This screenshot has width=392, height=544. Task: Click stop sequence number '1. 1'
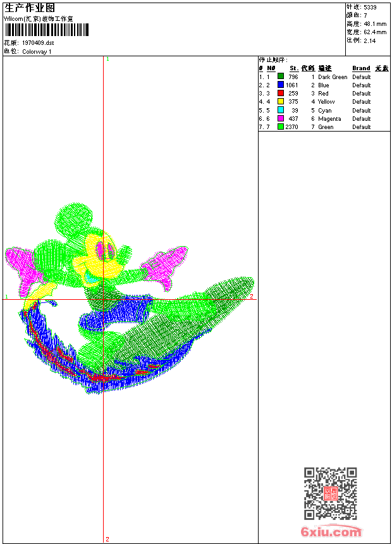264,77
